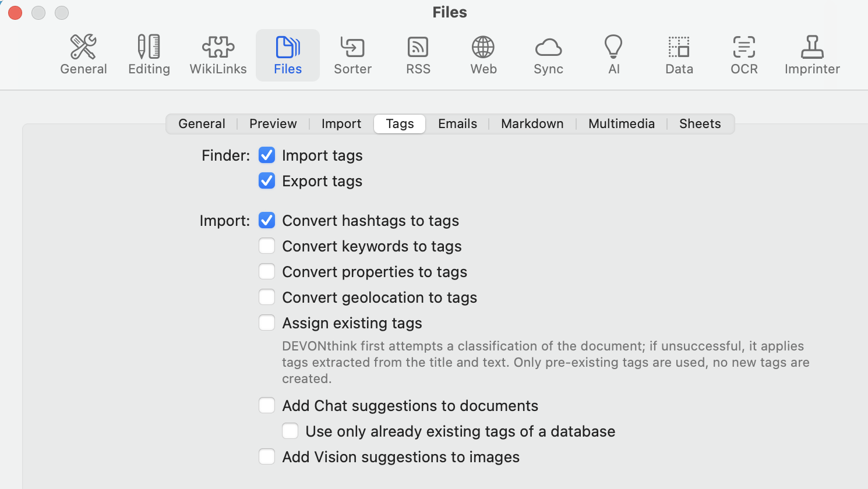Screen dimensions: 868x489
Task: Open RSS feed settings
Action: click(x=418, y=55)
